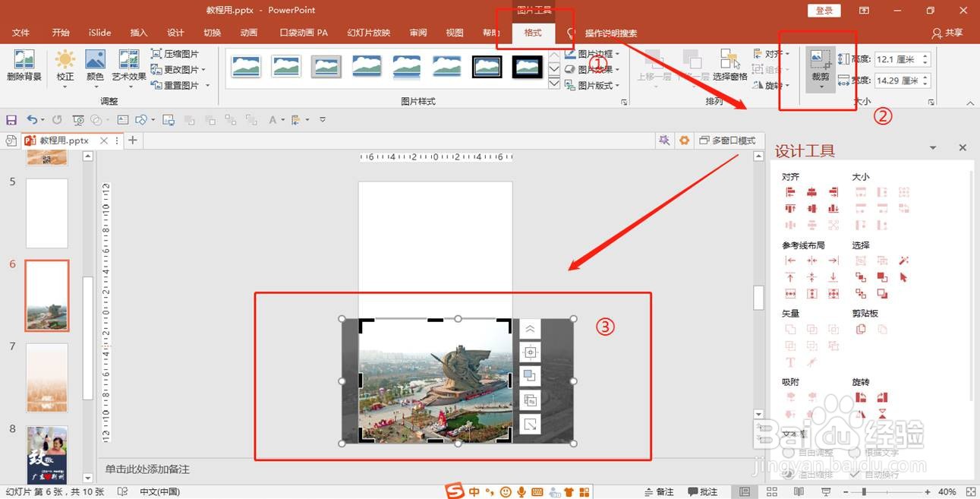
Task: Open the Rotate (旋转) dropdown
Action: pyautogui.click(x=772, y=85)
